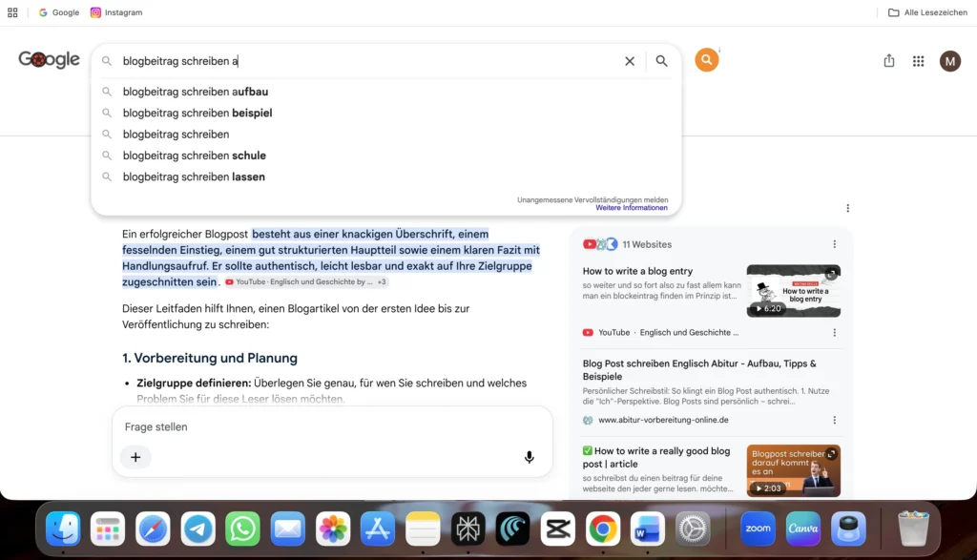
Task: Open Blog Post schreiben Englisch Abitur result
Action: [699, 369]
